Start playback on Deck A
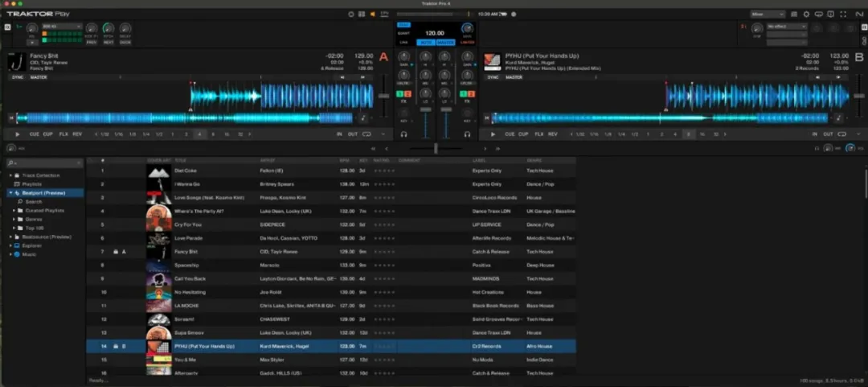This screenshot has width=868, height=387. (x=18, y=134)
